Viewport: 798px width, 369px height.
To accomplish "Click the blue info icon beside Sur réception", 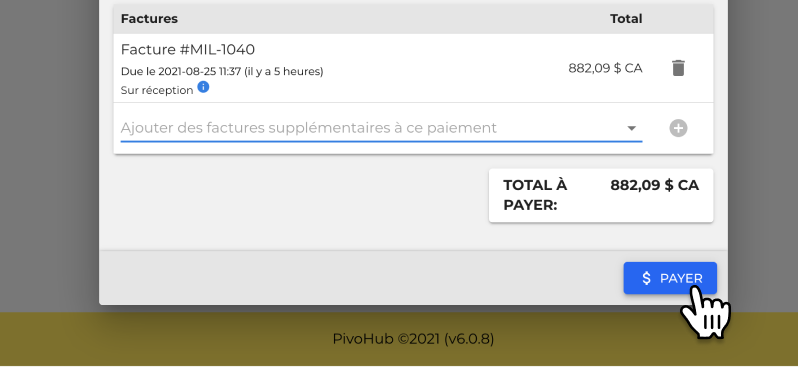I will pos(203,87).
